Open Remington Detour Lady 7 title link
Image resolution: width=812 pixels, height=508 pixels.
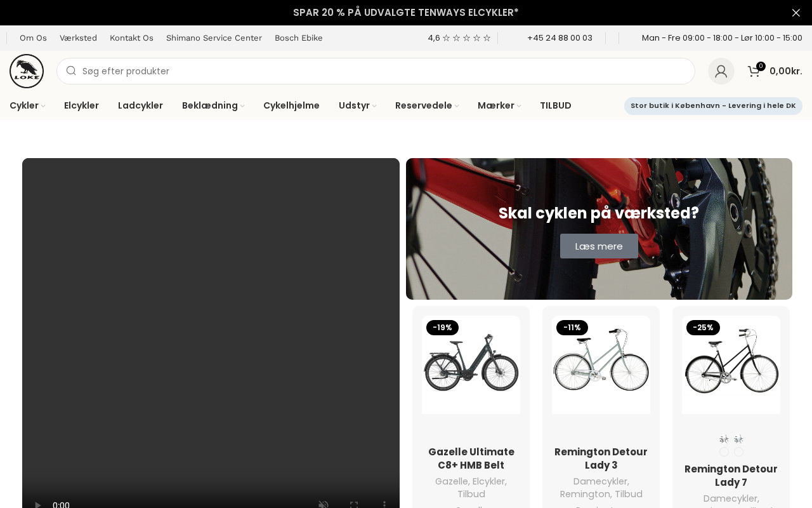coord(731,476)
